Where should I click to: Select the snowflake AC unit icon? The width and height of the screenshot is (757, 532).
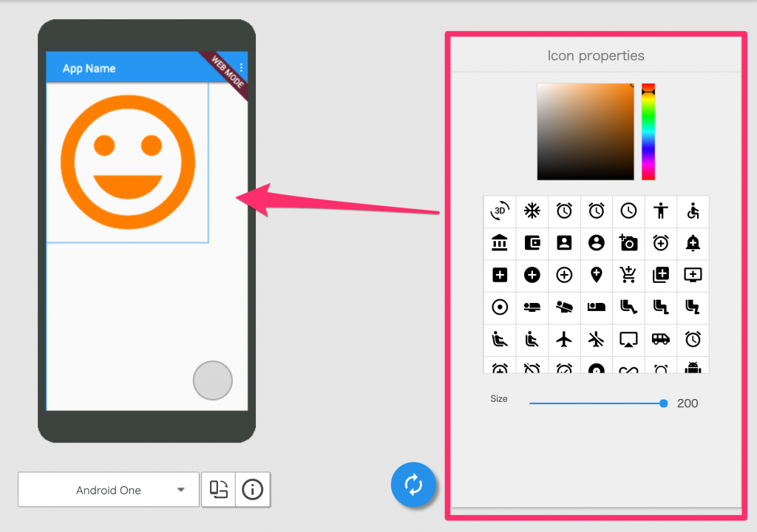click(x=532, y=211)
